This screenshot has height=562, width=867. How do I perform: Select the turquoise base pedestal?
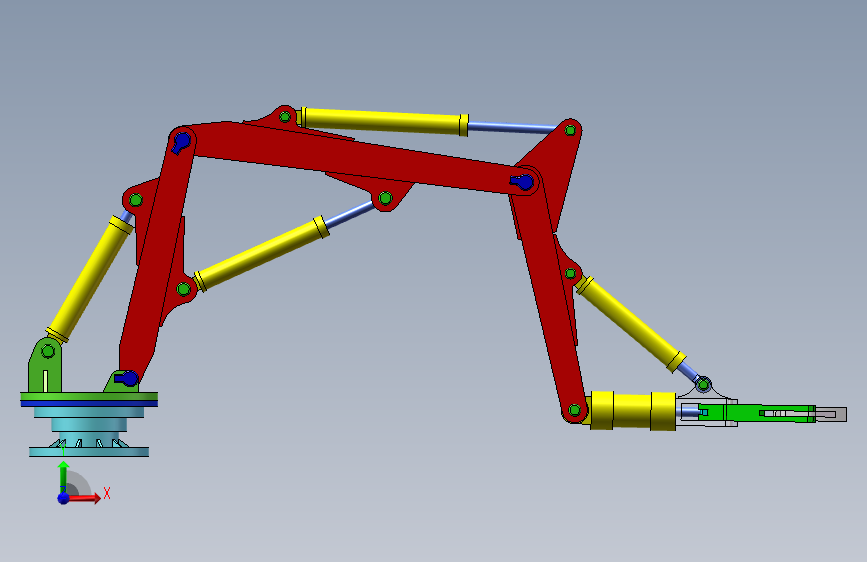click(x=89, y=431)
